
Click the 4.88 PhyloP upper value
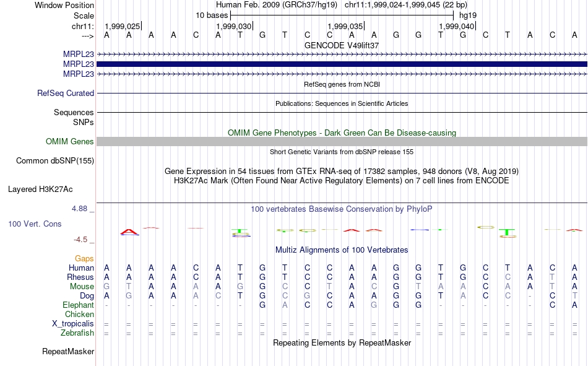click(79, 209)
